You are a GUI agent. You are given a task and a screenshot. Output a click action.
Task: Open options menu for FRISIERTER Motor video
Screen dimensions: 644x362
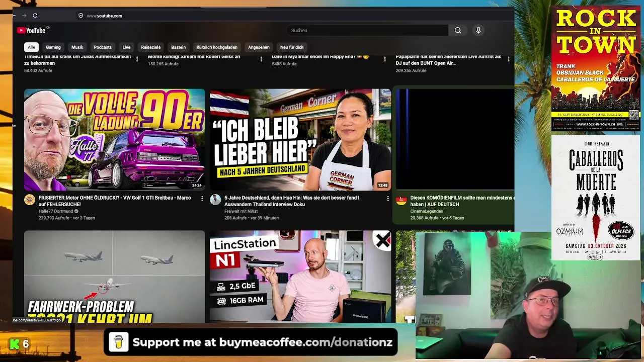[202, 199]
